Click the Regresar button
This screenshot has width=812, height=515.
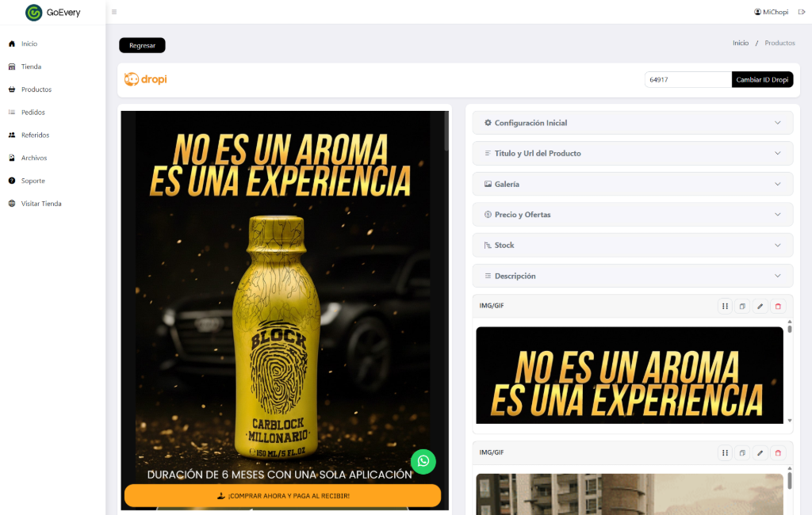pyautogui.click(x=143, y=45)
